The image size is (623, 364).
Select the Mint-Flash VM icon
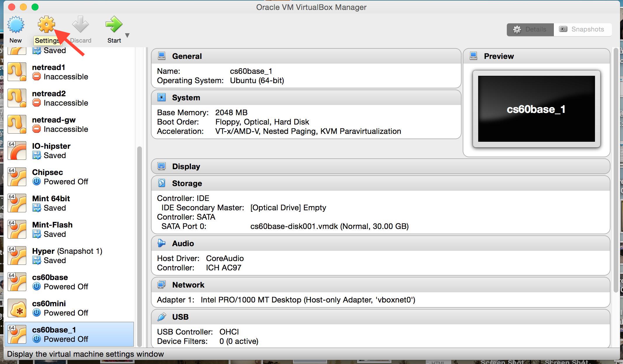17,229
